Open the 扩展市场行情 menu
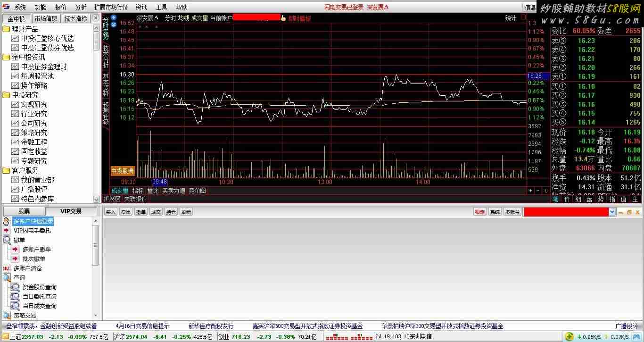Screen dimensions: 644x342 111,7
